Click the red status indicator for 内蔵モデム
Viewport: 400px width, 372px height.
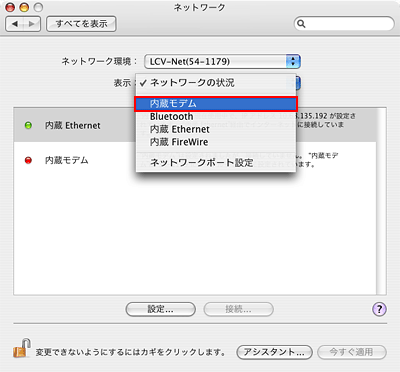click(28, 161)
